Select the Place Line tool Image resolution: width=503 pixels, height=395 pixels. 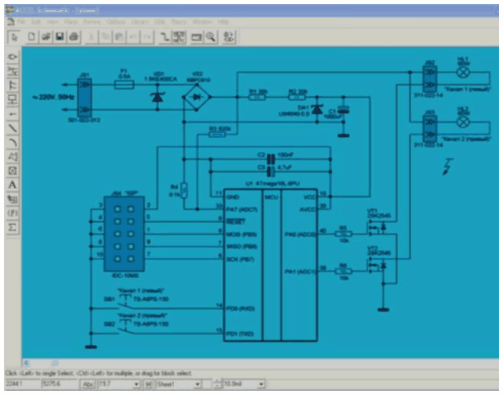(x=13, y=128)
